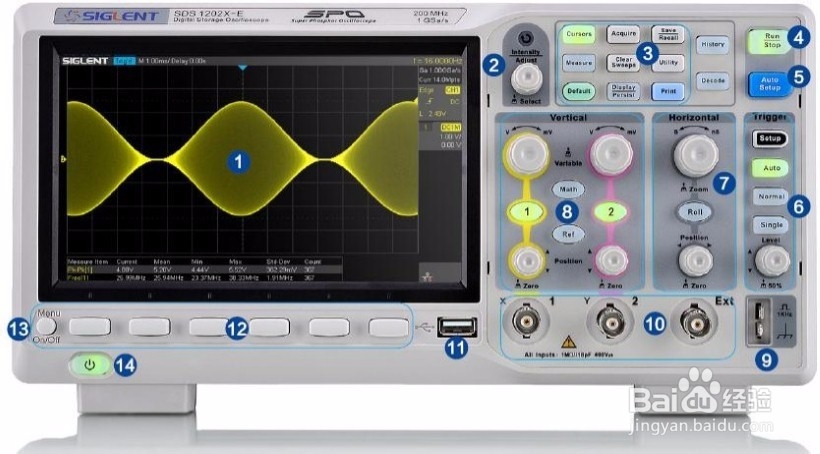Hit the Clear Sweeps button
The image size is (820, 454).
point(623,63)
